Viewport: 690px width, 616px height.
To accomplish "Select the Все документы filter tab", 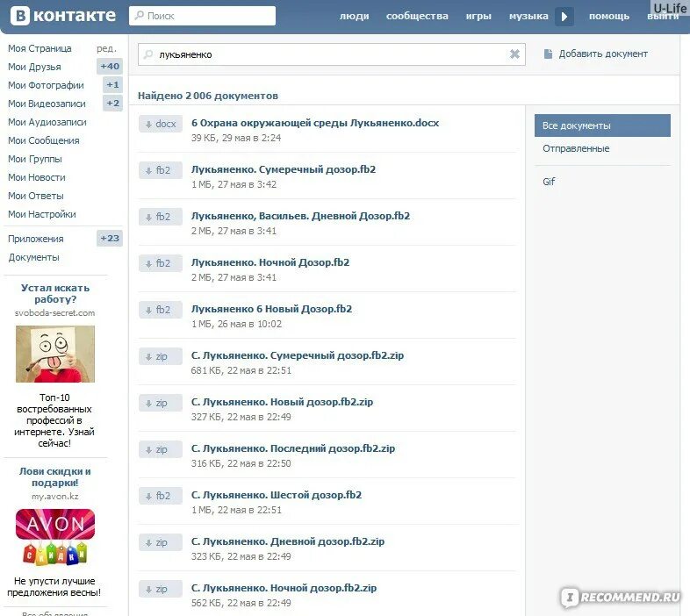I will (602, 125).
